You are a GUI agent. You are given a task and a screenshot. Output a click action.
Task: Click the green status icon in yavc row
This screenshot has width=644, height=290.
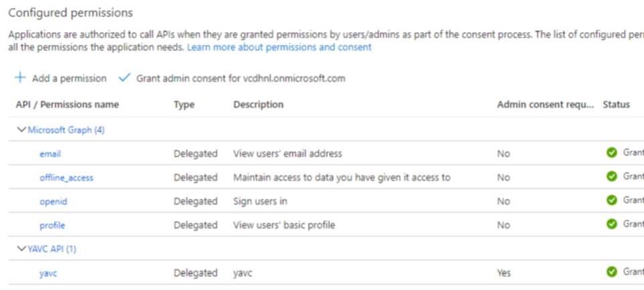[612, 271]
